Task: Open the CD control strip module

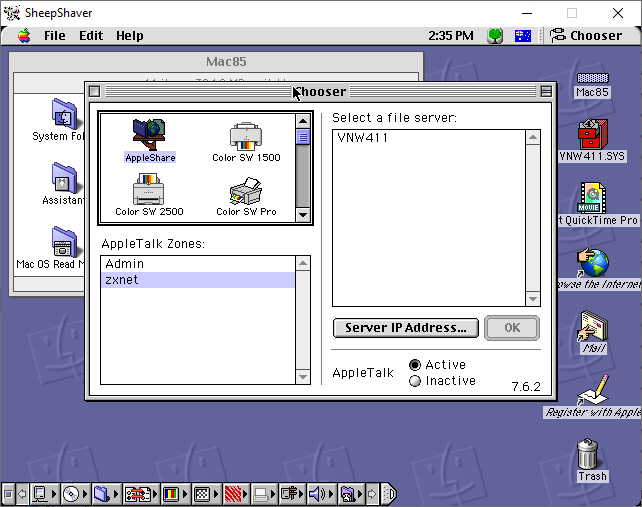Action: pos(75,494)
